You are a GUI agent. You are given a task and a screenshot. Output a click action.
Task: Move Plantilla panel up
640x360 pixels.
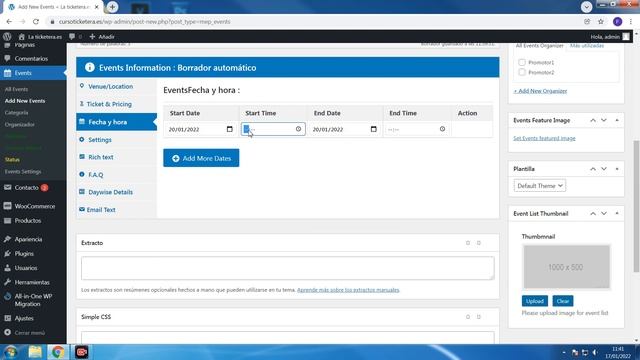point(593,169)
